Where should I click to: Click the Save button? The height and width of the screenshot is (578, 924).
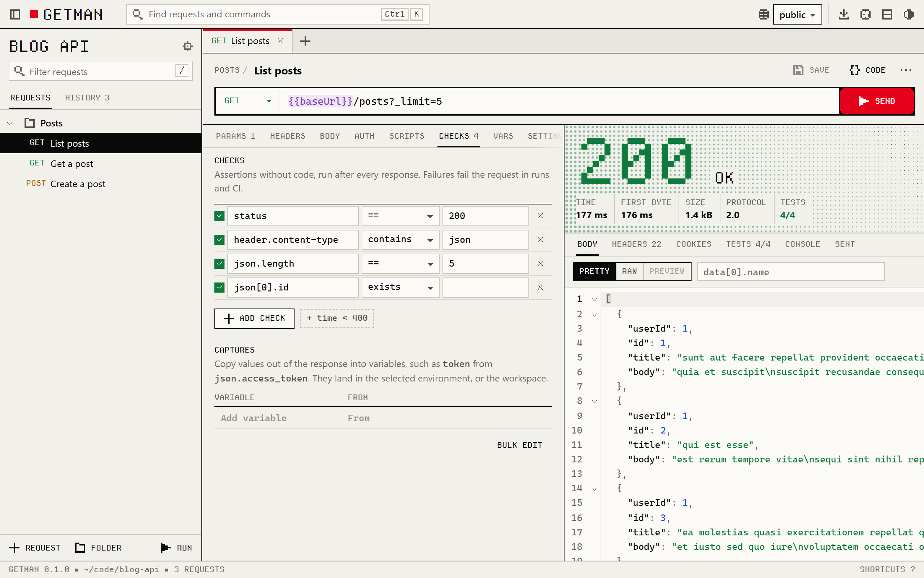811,70
